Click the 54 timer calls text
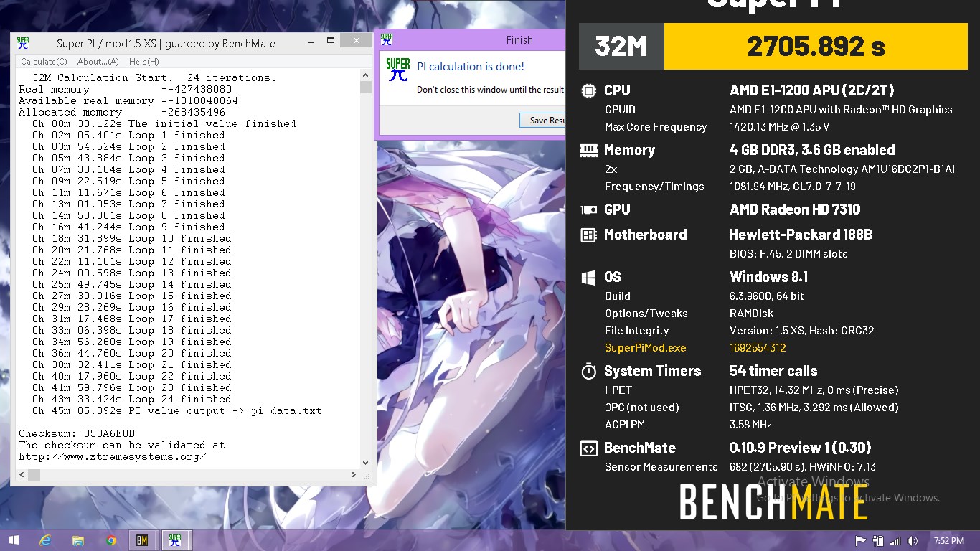980x551 pixels. coord(773,371)
